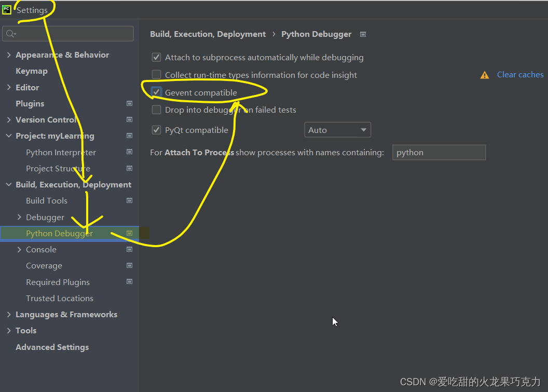548x392 pixels.
Task: Click the project-level icon beside Project: myLearning
Action: (129, 136)
